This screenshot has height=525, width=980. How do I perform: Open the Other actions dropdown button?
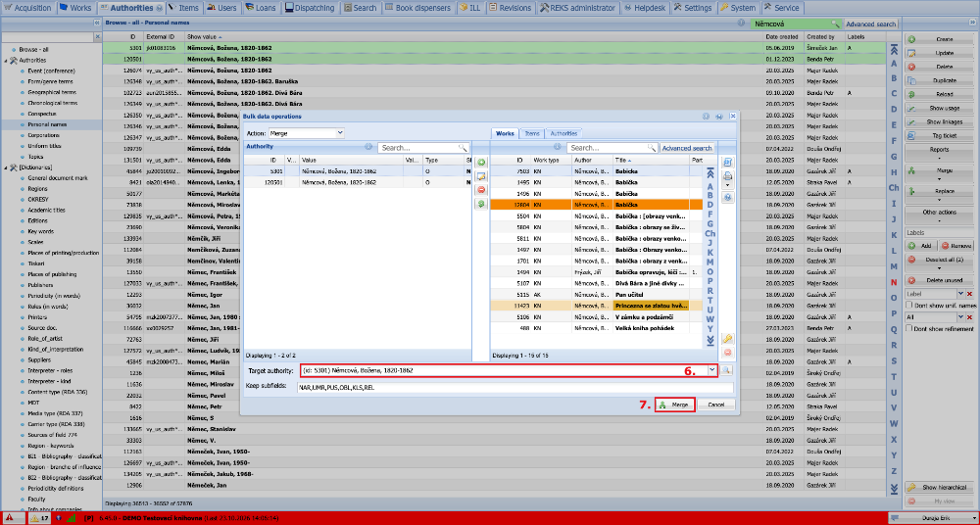tap(940, 215)
